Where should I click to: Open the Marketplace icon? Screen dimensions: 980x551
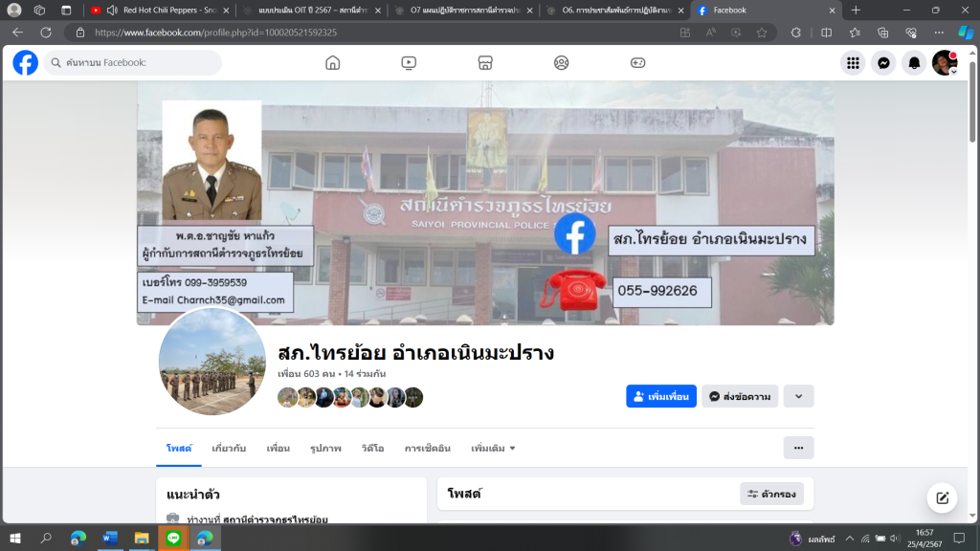coord(485,63)
